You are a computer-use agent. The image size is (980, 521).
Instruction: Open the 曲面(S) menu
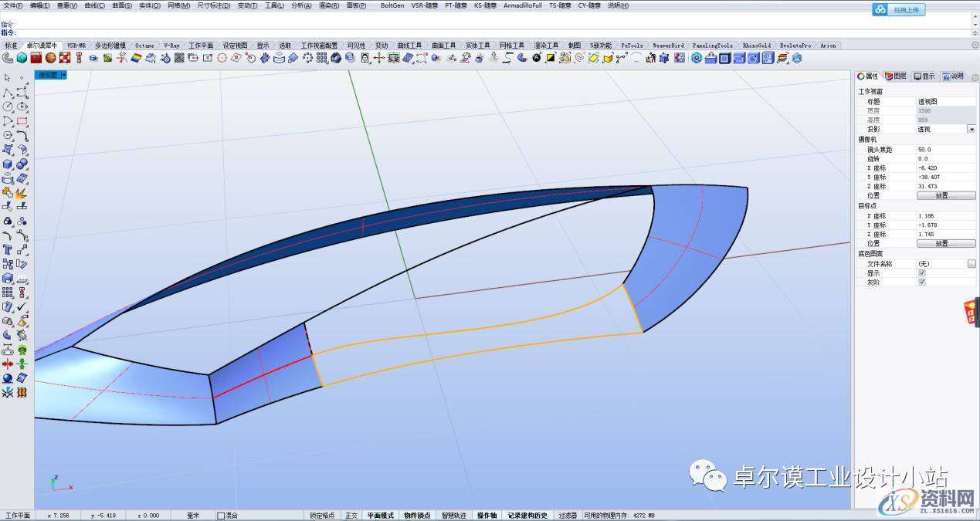click(122, 5)
